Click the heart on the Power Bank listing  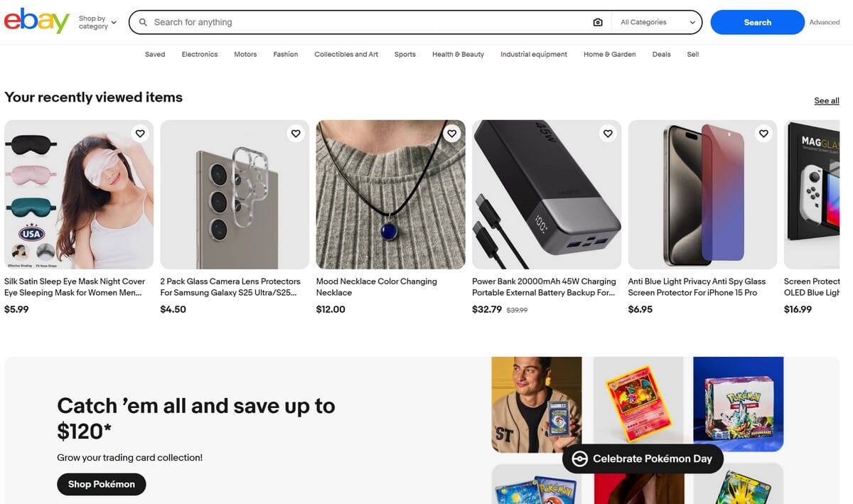(608, 133)
